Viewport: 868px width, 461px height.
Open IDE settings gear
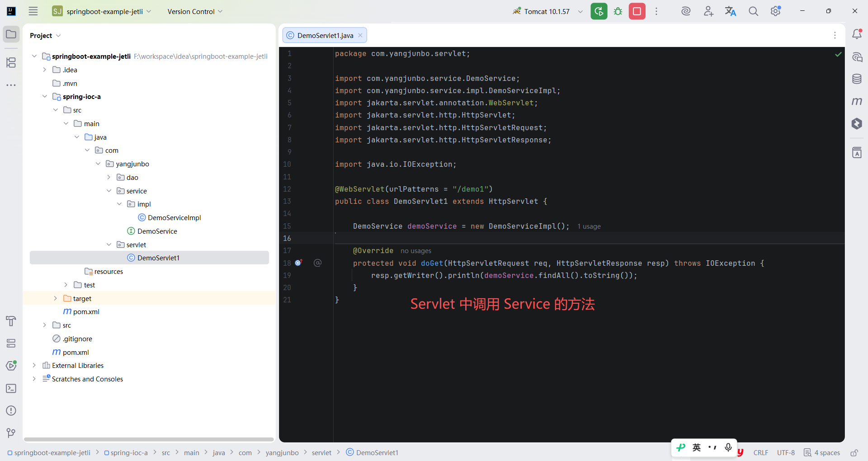pyautogui.click(x=776, y=11)
